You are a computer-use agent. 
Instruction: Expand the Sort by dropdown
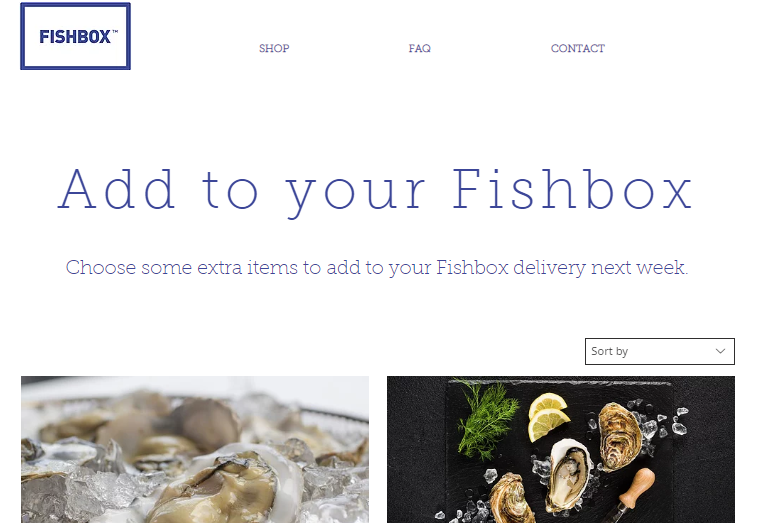pyautogui.click(x=660, y=351)
